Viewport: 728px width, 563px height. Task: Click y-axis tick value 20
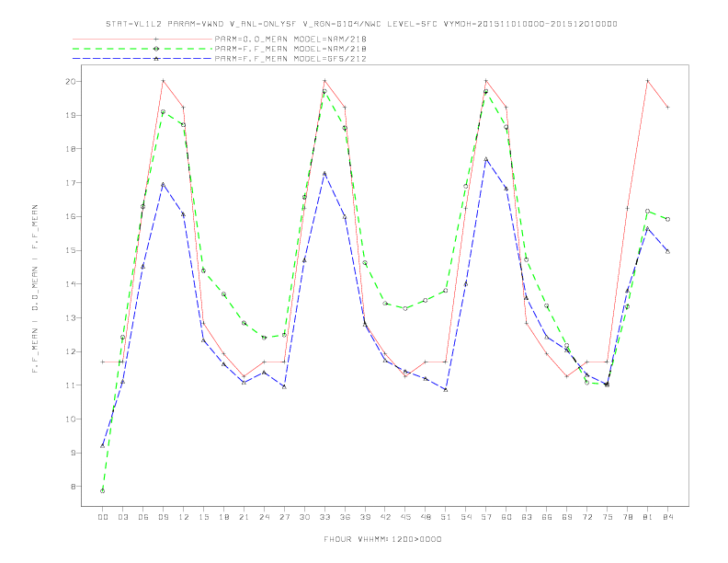tap(71, 81)
